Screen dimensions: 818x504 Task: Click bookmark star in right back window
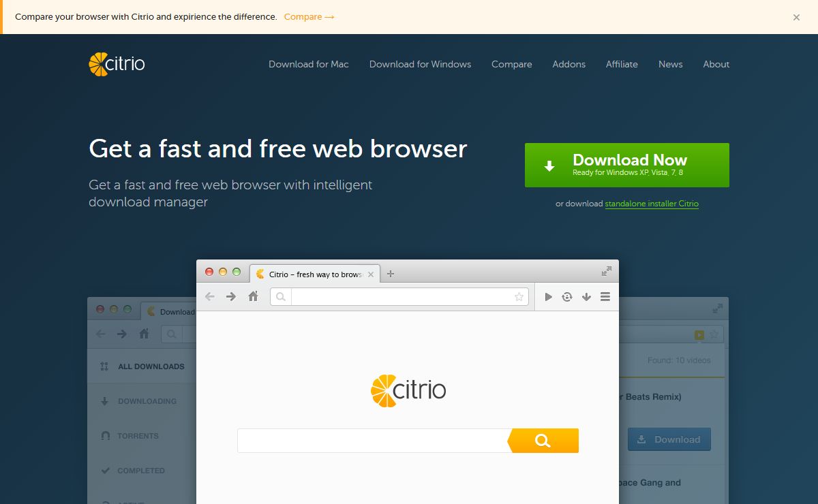[x=714, y=334]
